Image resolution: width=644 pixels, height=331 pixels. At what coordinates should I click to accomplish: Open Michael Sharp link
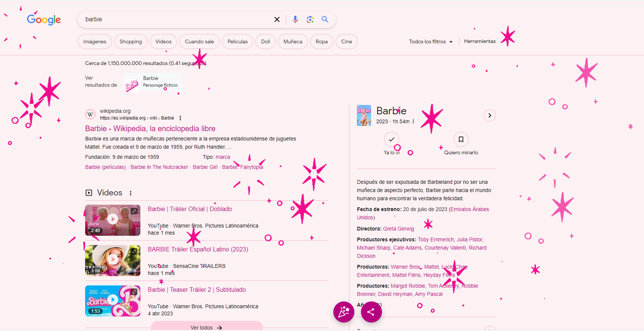373,248
